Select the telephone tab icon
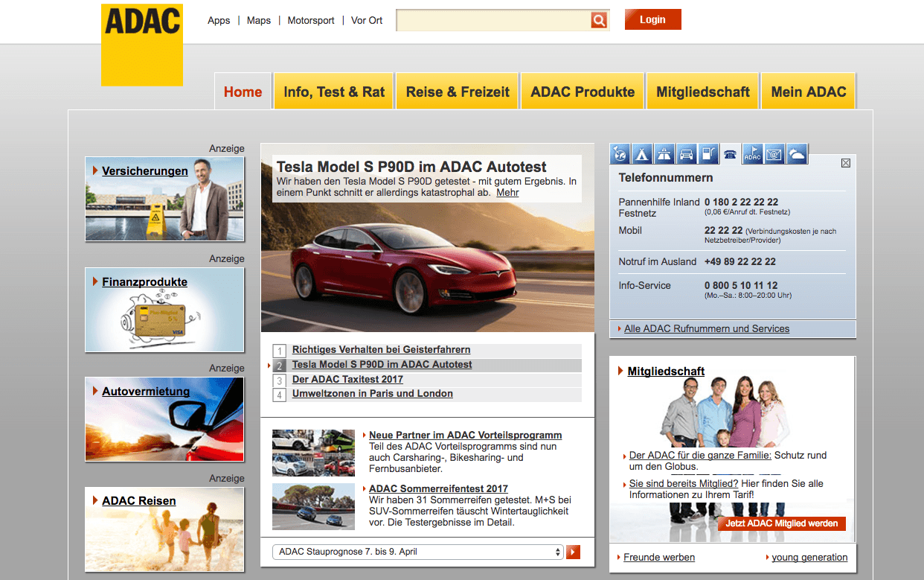Screen dimensions: 924x580 (x=731, y=154)
